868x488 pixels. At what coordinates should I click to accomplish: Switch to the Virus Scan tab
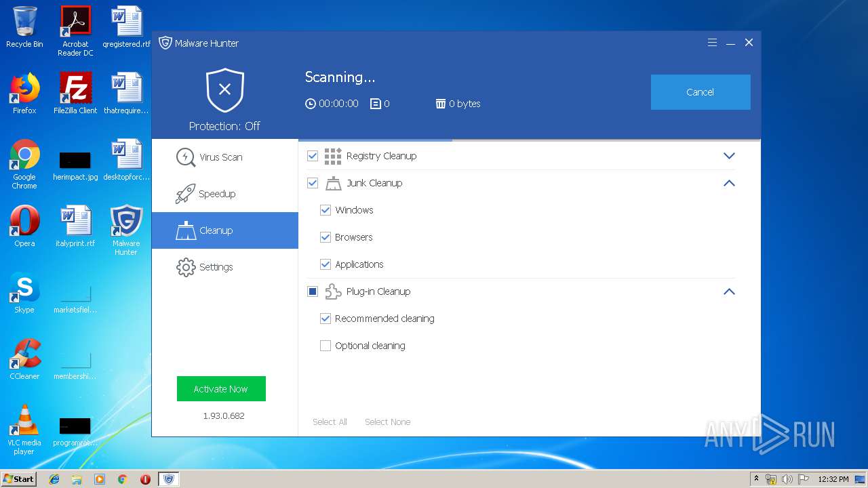[x=225, y=157]
